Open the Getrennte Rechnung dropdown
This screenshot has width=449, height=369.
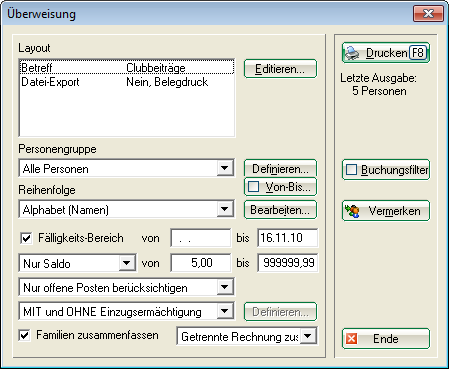(x=308, y=336)
